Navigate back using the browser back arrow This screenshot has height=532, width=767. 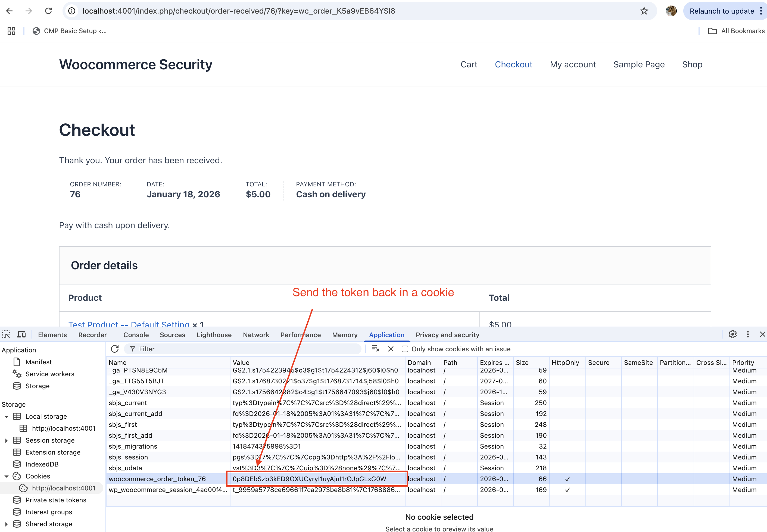[x=9, y=11]
